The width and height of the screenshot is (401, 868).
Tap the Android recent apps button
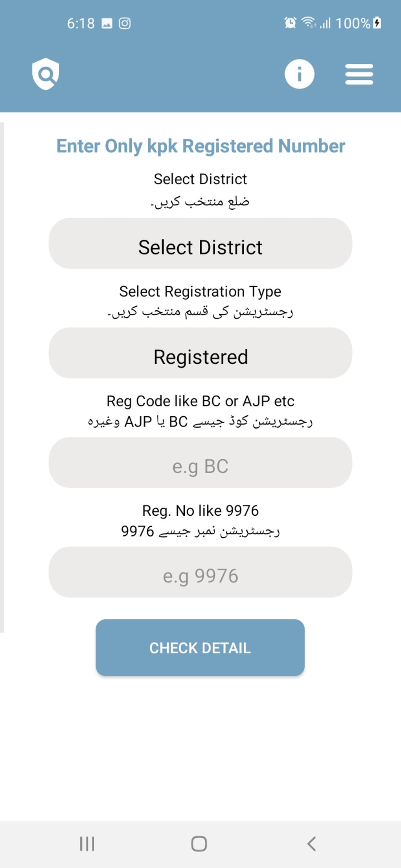click(87, 844)
